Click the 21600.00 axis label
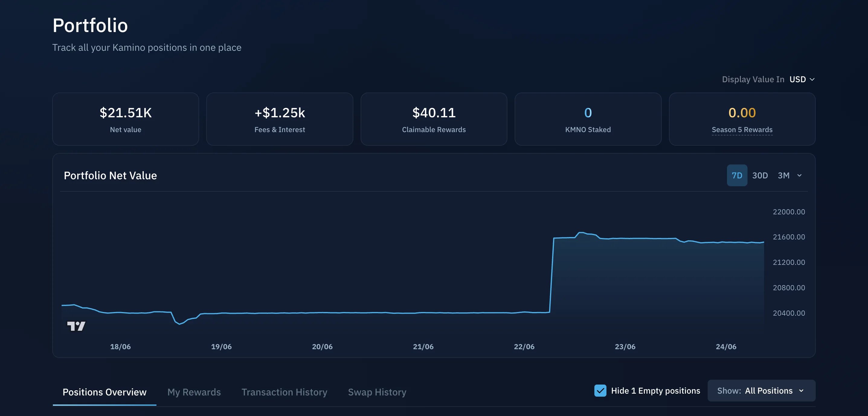The image size is (868, 416). [789, 237]
